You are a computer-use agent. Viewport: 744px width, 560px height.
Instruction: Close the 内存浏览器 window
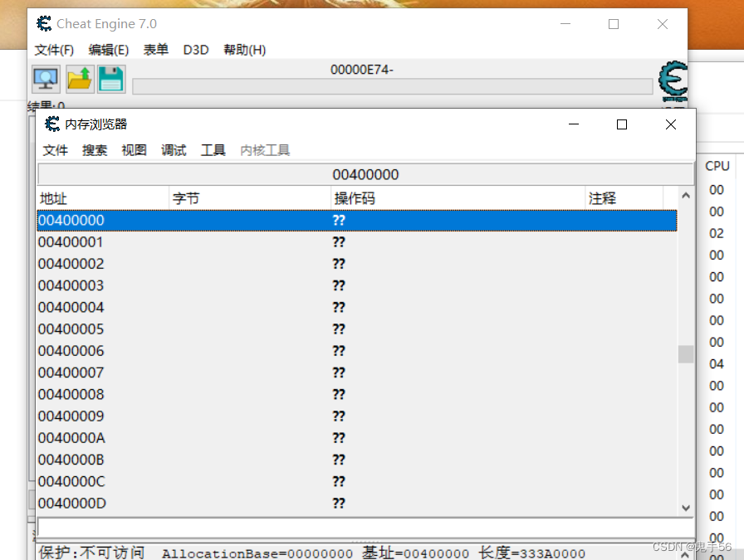(670, 124)
